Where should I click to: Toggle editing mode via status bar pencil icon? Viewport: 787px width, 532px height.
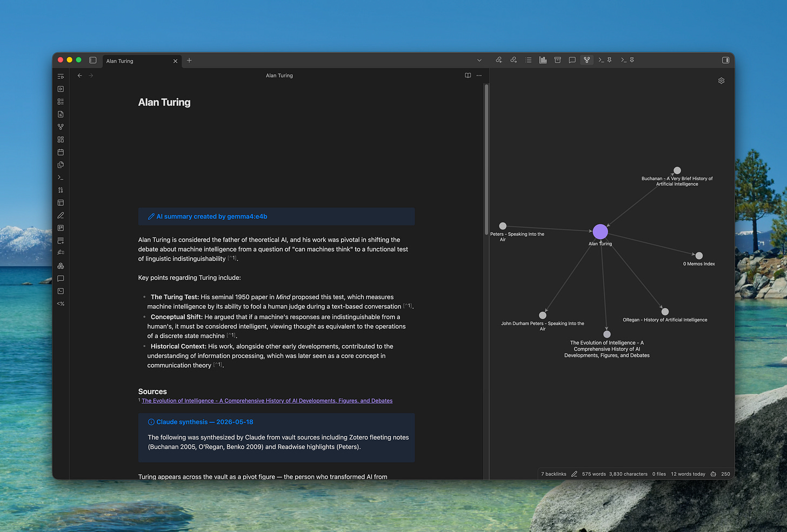click(574, 474)
